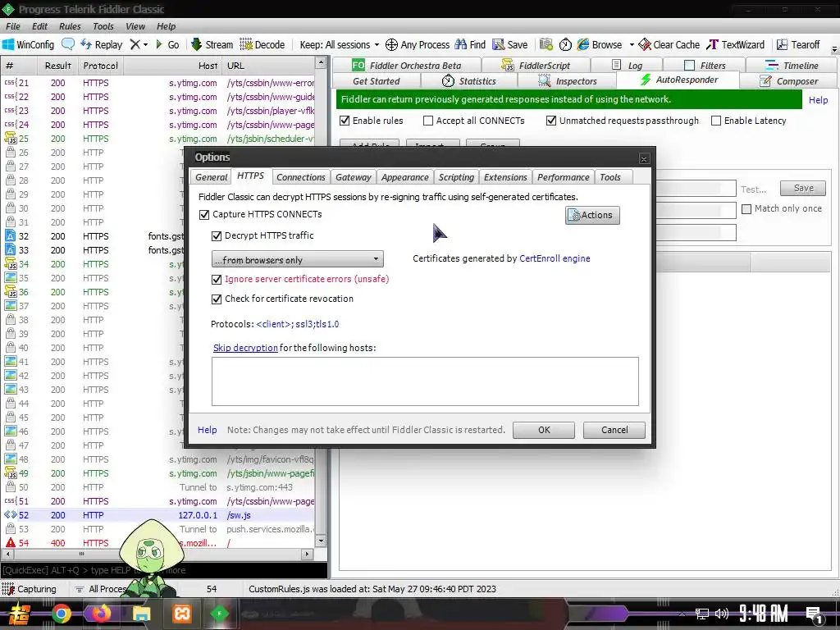Toggle Check for certificate revocation
This screenshot has width=840, height=630.
(x=217, y=299)
